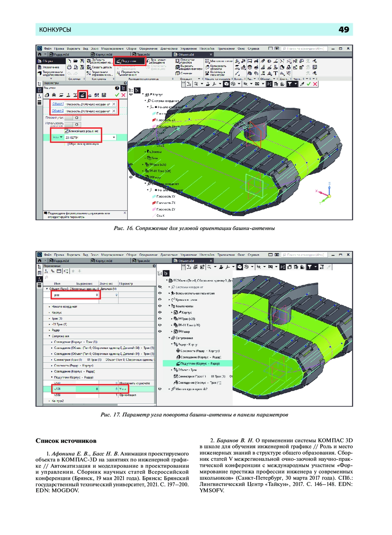Choose the coaxial mate icon in Параметры panel
The height and width of the screenshot is (535, 392).
coord(54,95)
